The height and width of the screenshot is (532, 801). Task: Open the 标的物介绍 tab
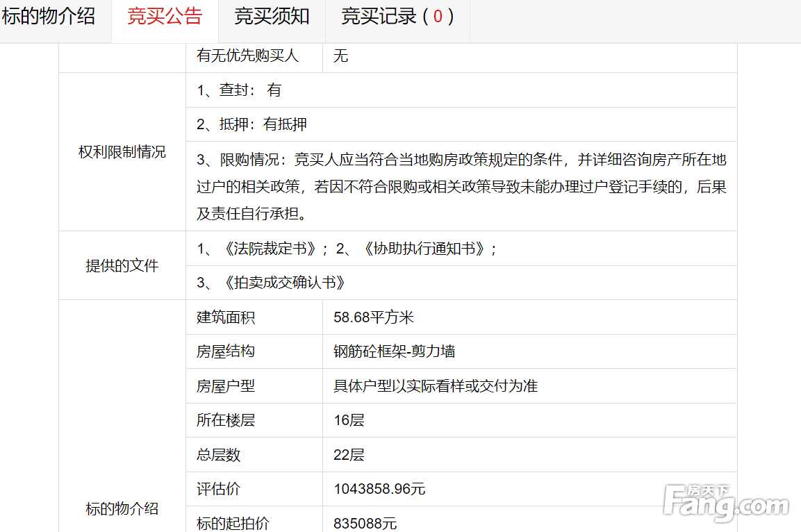coord(49,17)
